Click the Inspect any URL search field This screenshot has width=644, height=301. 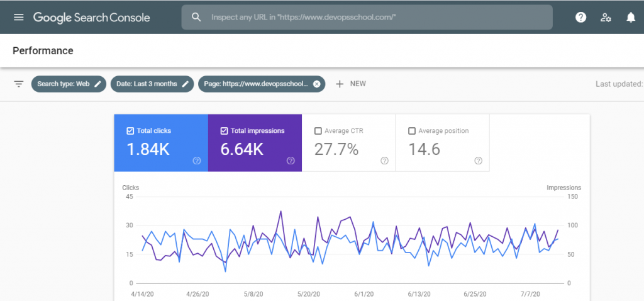367,17
